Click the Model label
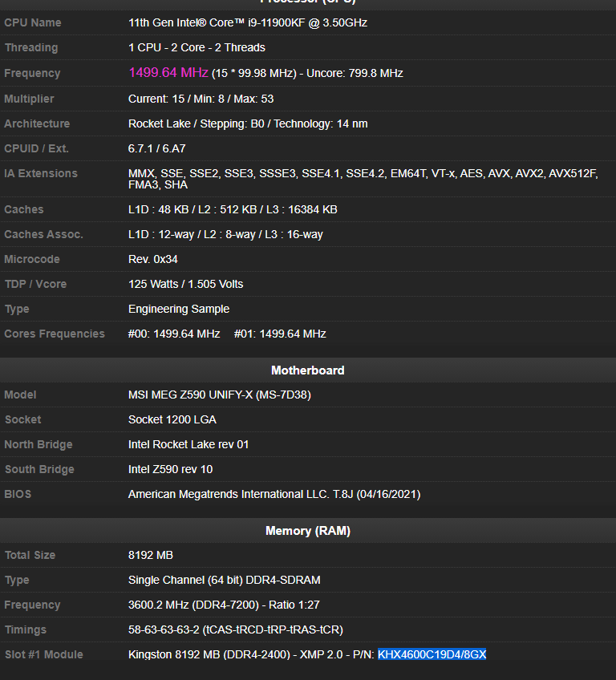This screenshot has height=680, width=616. coord(20,395)
